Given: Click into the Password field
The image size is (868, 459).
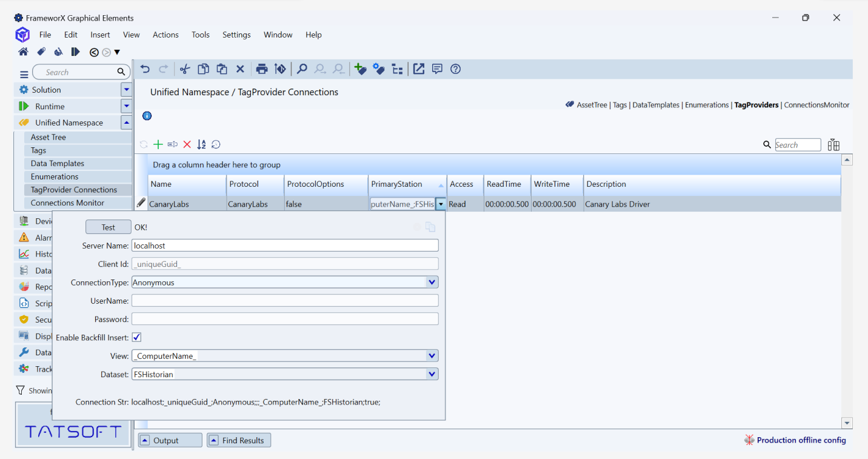Looking at the screenshot, I should pyautogui.click(x=285, y=319).
